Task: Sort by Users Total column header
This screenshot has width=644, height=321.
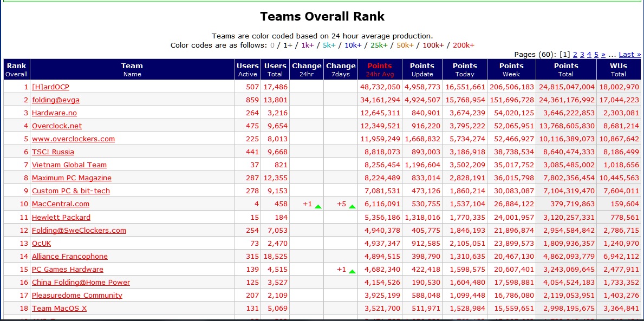Action: tap(275, 69)
